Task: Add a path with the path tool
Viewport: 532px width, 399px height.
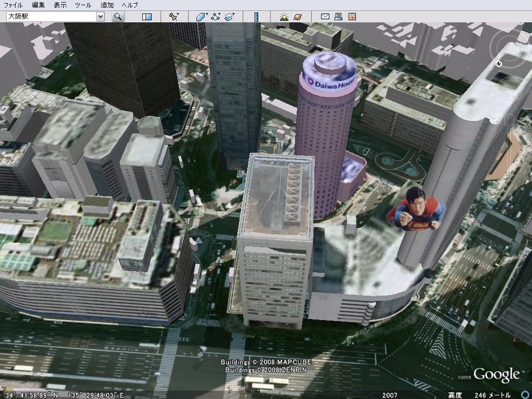Action: tap(216, 16)
